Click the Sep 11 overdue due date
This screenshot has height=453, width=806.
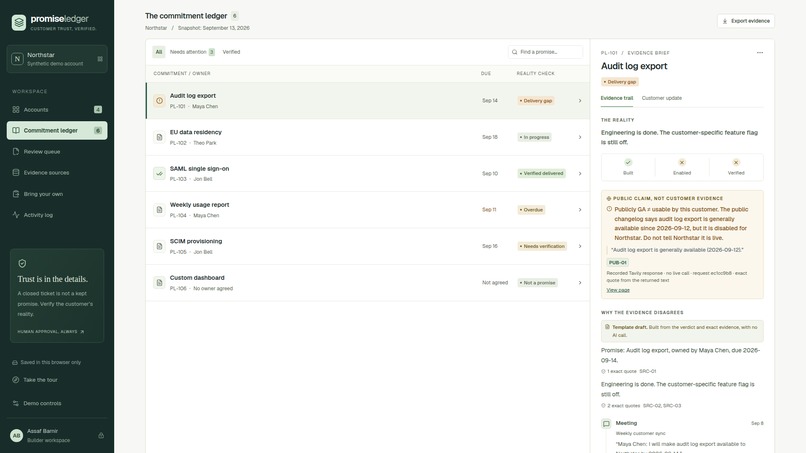click(489, 210)
